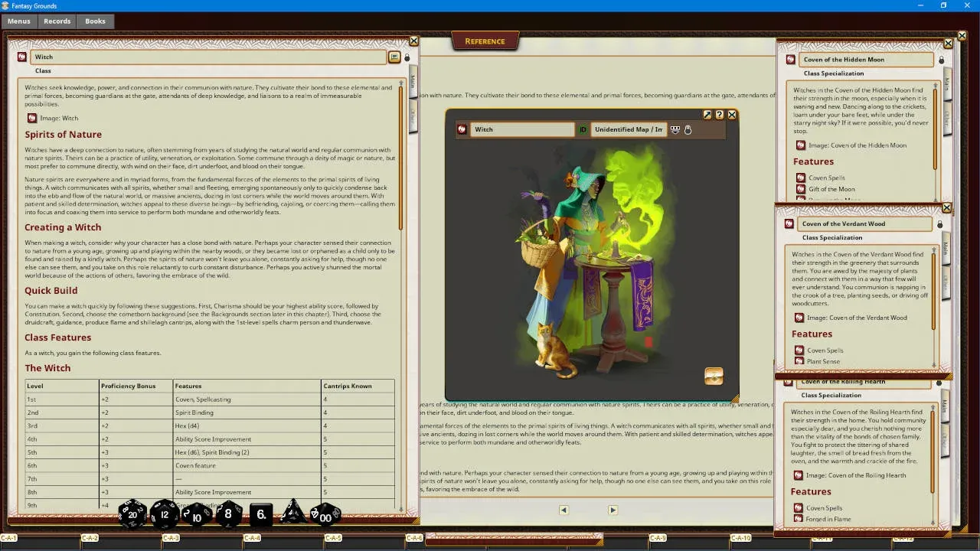The width and height of the screenshot is (980, 551).
Task: Toggle the image ID identification icon
Action: [x=583, y=129]
